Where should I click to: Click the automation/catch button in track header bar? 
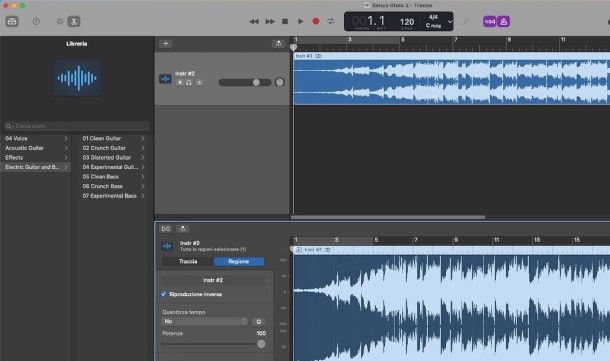tap(279, 44)
